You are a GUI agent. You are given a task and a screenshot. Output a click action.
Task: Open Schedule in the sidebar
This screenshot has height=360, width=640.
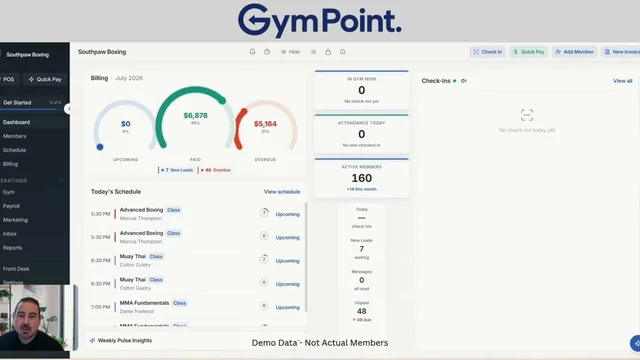click(14, 150)
